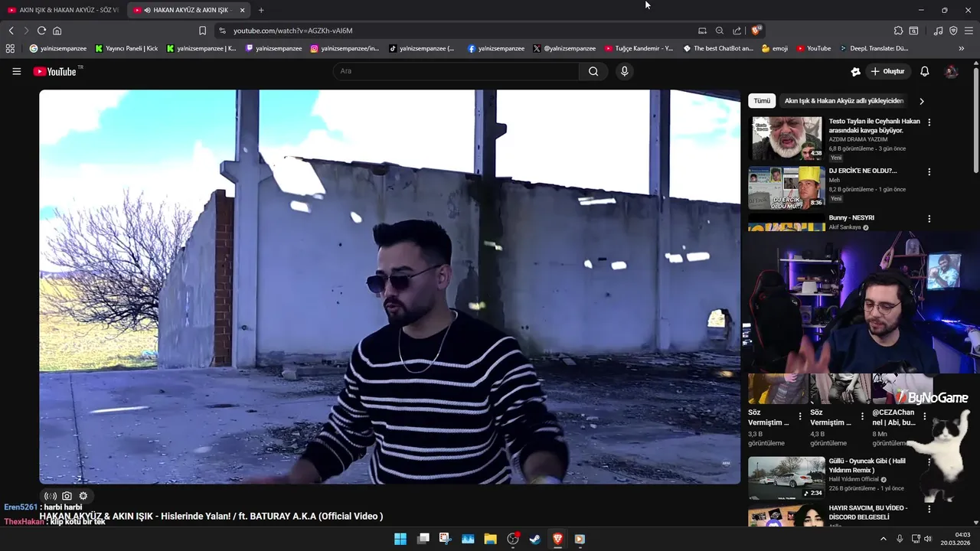
Task: Open the Instagram yalnizsempanzee bookmark
Action: pyautogui.click(x=345, y=48)
